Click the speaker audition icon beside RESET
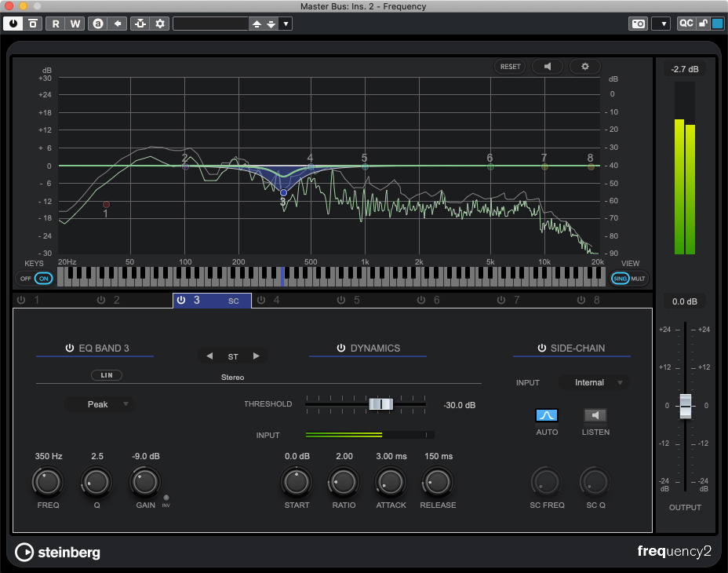This screenshot has height=573, width=728. 548,67
